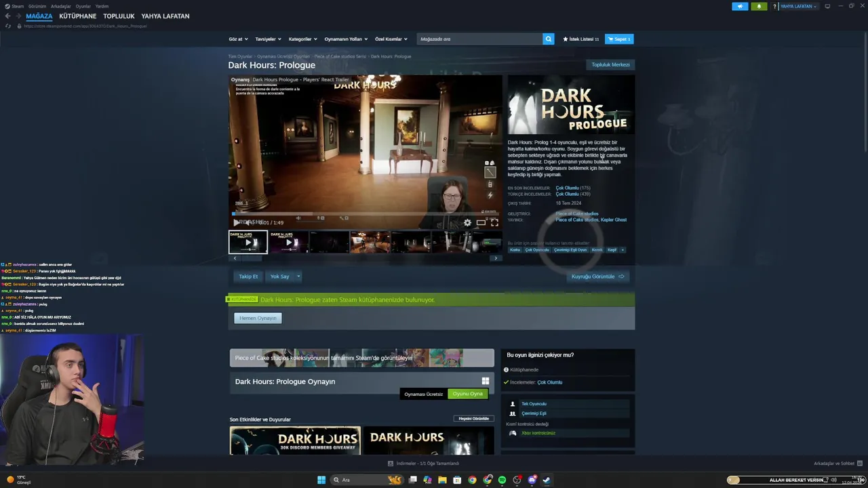Image resolution: width=868 pixels, height=488 pixels.
Task: Expand the Tavsiyeler dropdown
Action: coord(268,39)
